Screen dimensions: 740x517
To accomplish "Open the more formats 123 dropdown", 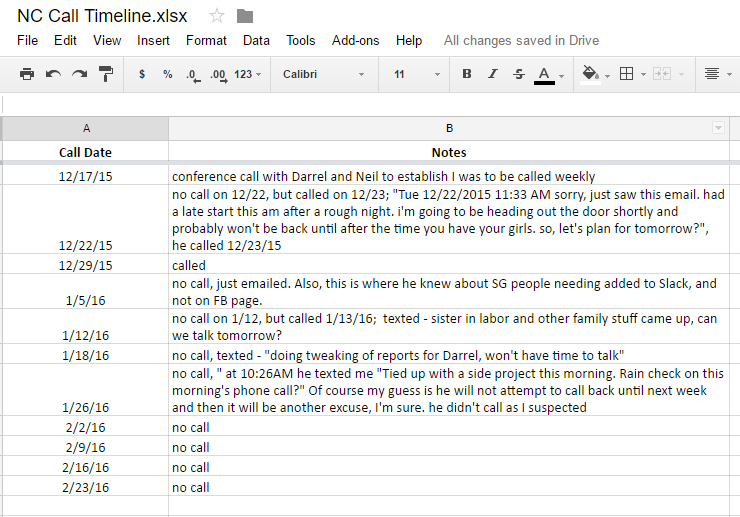I will (247, 74).
